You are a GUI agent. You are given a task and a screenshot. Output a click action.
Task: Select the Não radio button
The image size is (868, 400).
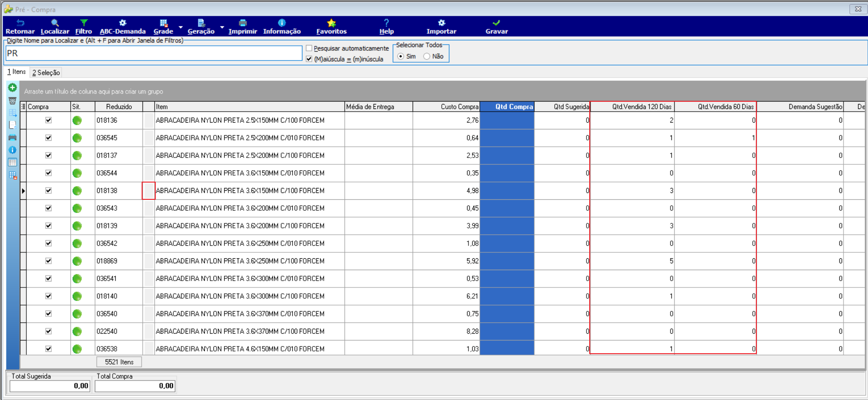427,56
